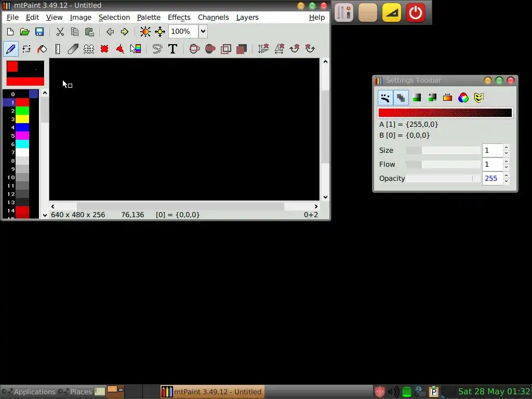The height and width of the screenshot is (399, 532).
Task: Pick green colour at palette index 2
Action: (22, 111)
